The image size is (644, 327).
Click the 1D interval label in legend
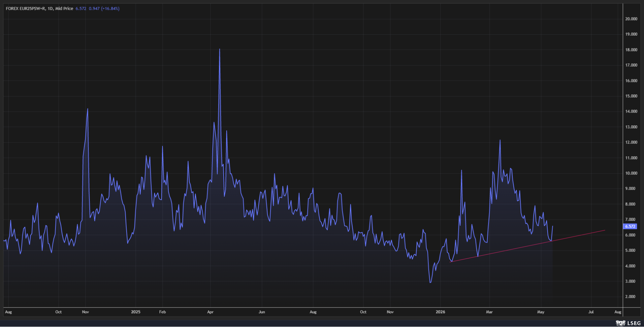(50, 8)
